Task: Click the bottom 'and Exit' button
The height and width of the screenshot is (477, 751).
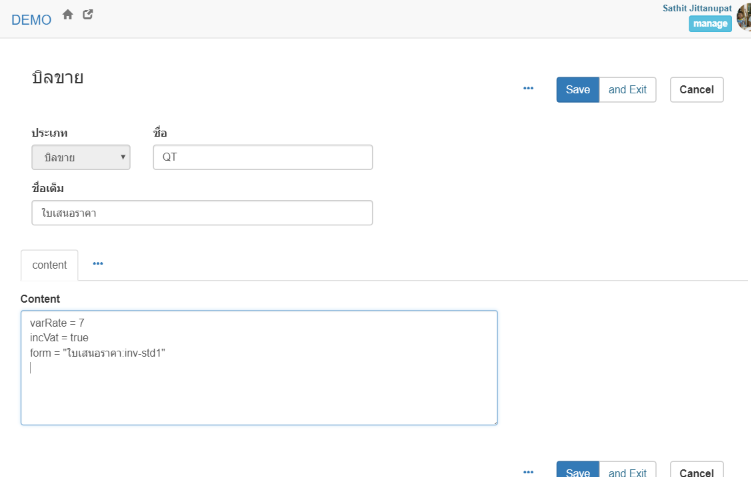Action: click(627, 471)
